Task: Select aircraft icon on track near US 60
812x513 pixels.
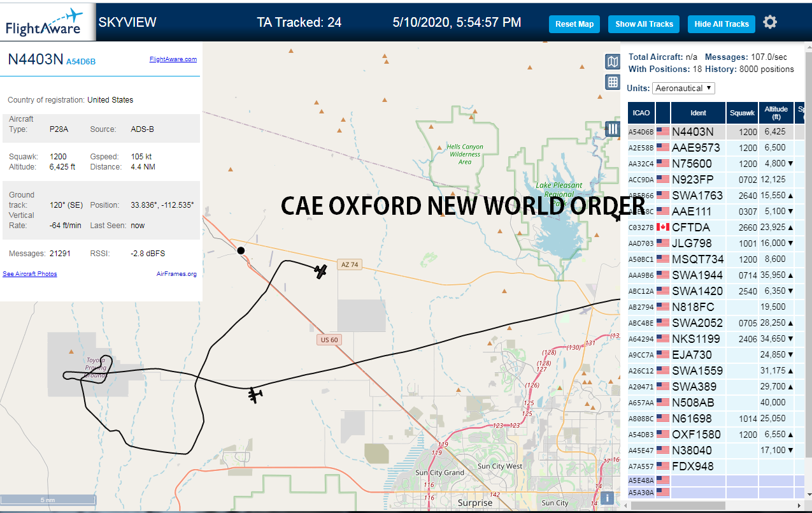Action: click(256, 395)
